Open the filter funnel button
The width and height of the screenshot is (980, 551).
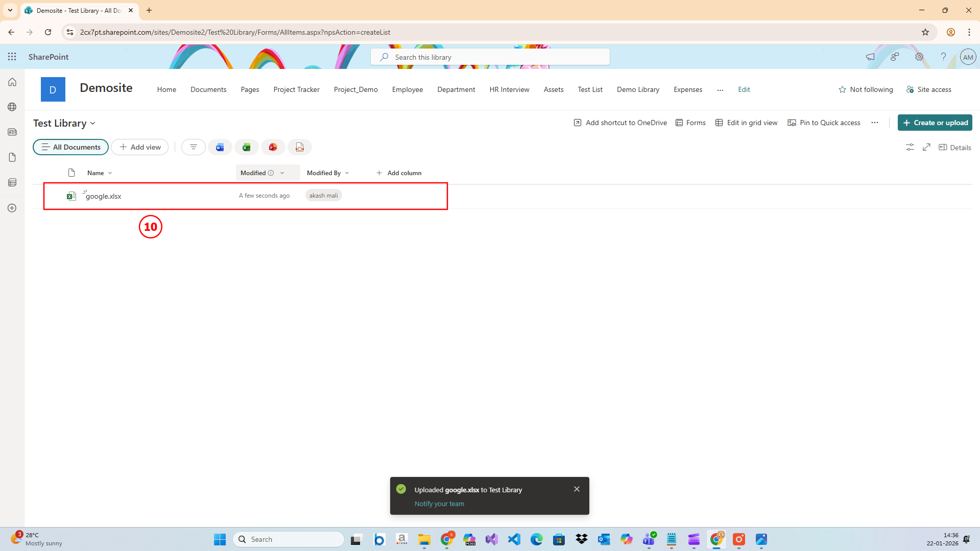(194, 147)
